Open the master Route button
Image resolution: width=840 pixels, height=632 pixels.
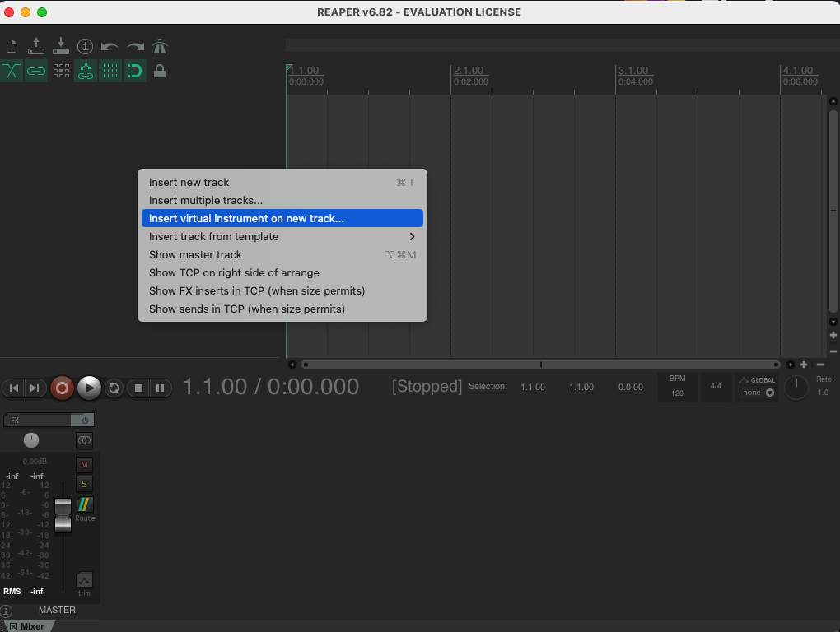[x=85, y=504]
